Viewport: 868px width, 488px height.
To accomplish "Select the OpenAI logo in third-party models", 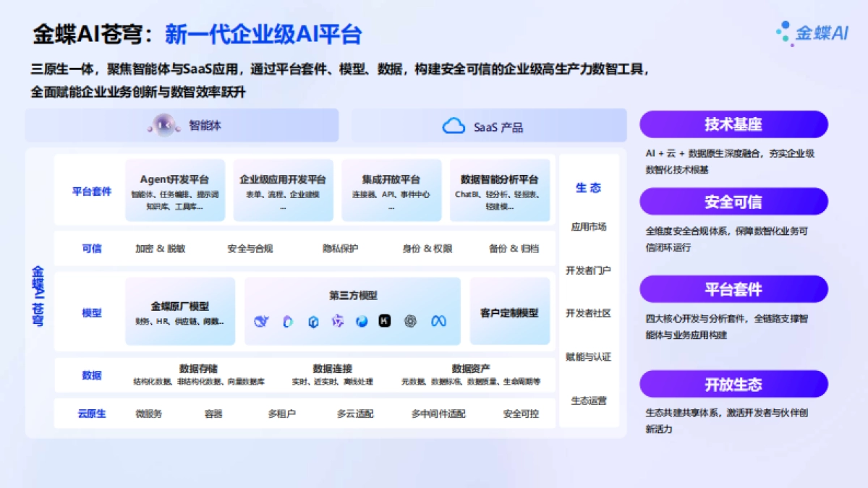I will pyautogui.click(x=411, y=321).
